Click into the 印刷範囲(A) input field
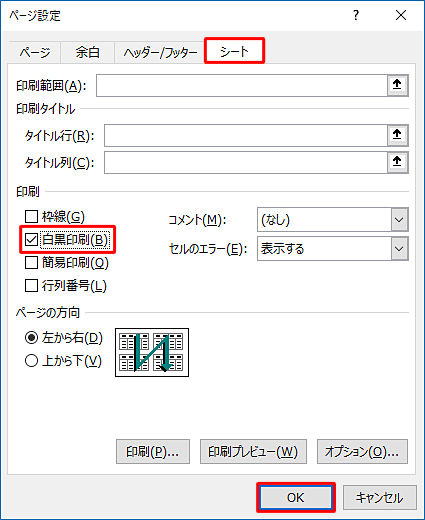The height and width of the screenshot is (520, 425). click(x=242, y=86)
